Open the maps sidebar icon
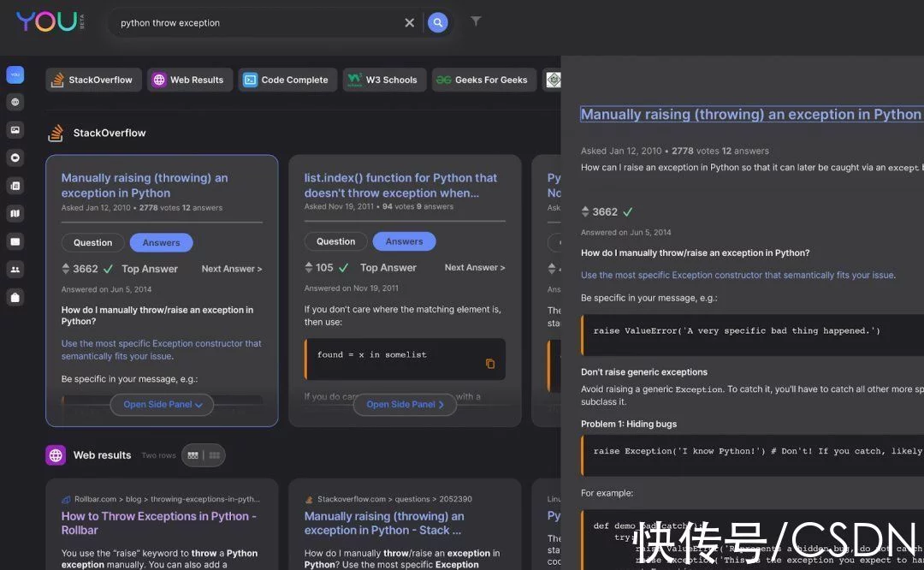The width and height of the screenshot is (924, 570). point(15,213)
